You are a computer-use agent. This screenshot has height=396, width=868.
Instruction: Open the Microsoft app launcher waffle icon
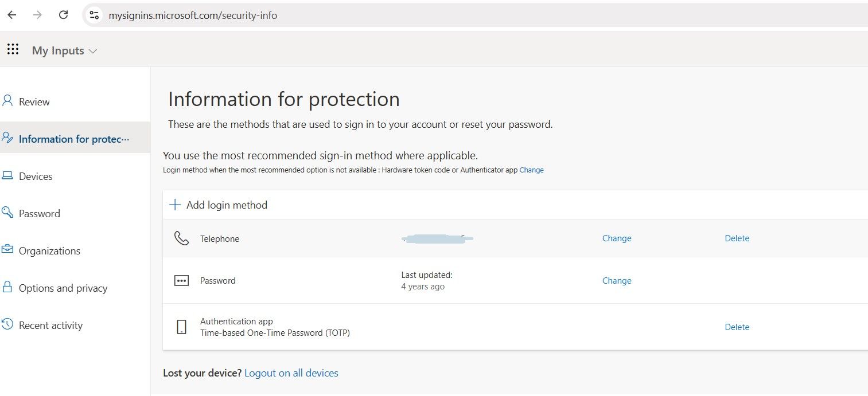13,49
